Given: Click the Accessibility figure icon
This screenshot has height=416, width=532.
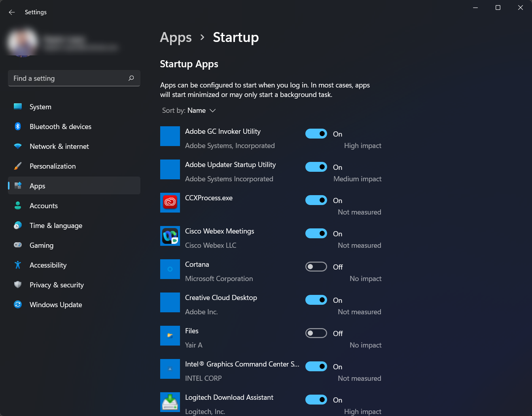Looking at the screenshot, I should click(18, 265).
